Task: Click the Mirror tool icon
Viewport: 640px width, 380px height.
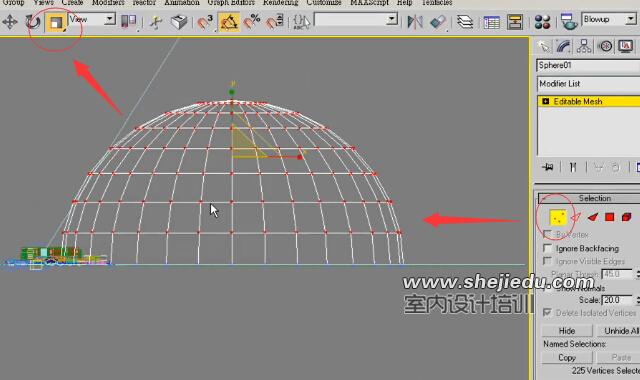Action: [415, 22]
